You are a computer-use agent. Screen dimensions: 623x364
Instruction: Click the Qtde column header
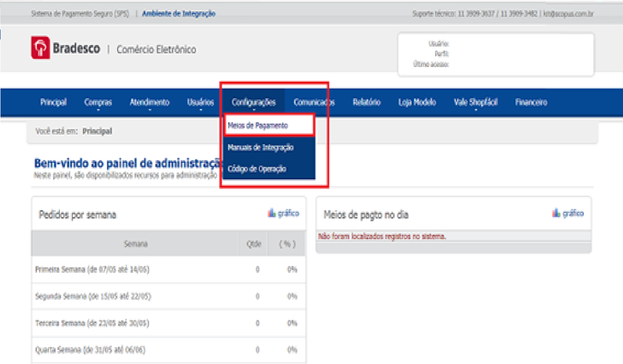click(254, 244)
